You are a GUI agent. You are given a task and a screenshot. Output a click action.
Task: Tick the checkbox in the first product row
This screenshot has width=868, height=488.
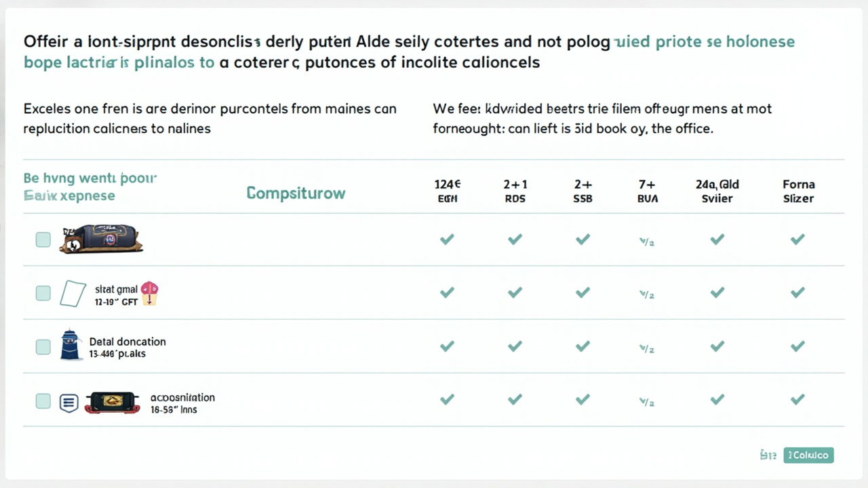point(43,239)
